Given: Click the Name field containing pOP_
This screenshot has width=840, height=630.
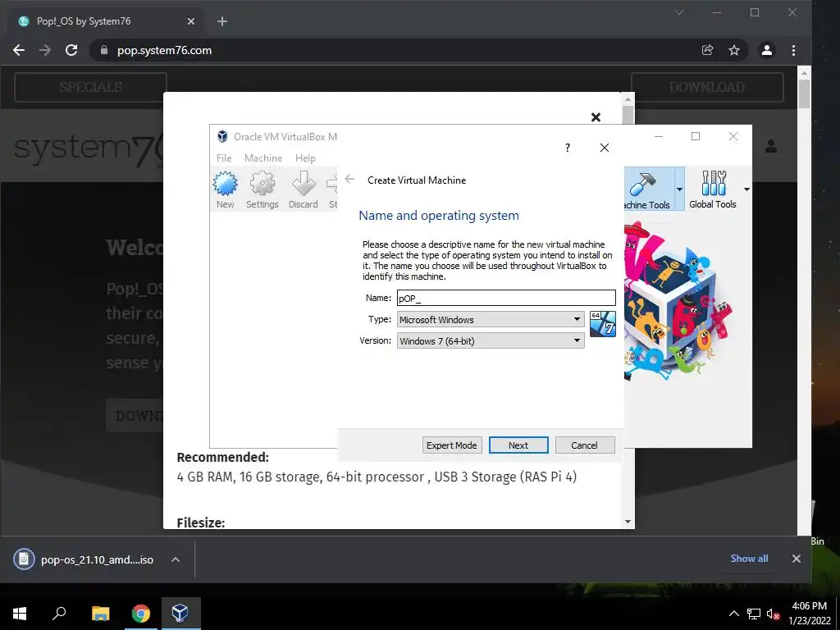Looking at the screenshot, I should pyautogui.click(x=506, y=298).
